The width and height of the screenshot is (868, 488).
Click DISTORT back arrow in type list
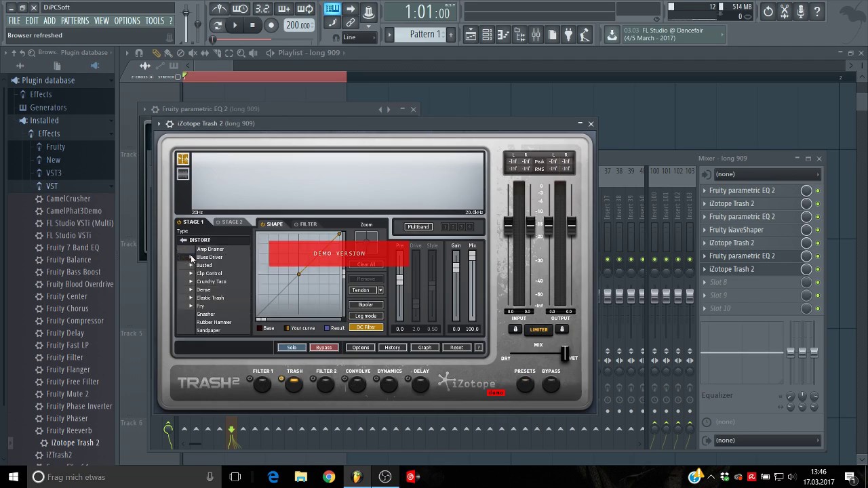click(183, 240)
